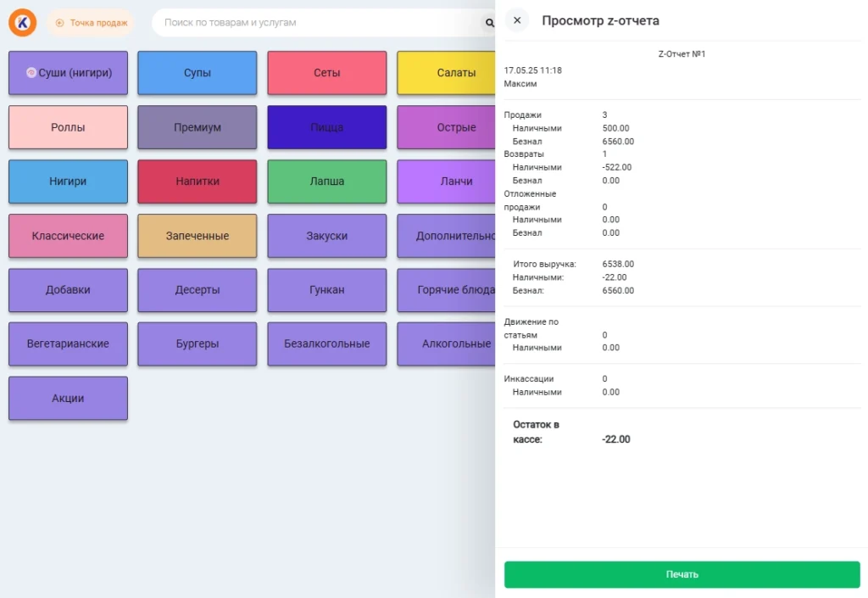Click the search magnifier icon
The image size is (868, 598).
pos(488,23)
